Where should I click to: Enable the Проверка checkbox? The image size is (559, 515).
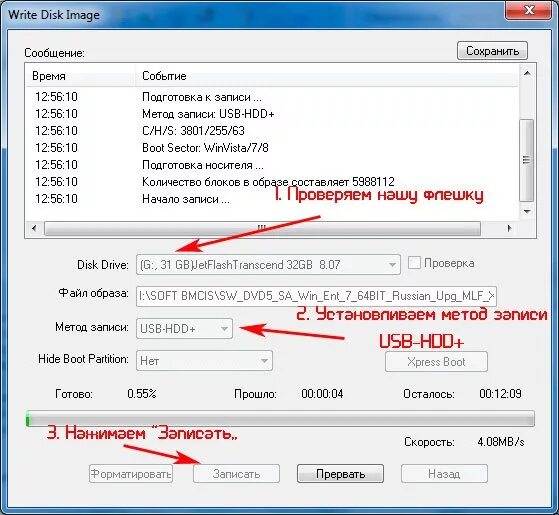click(x=414, y=263)
